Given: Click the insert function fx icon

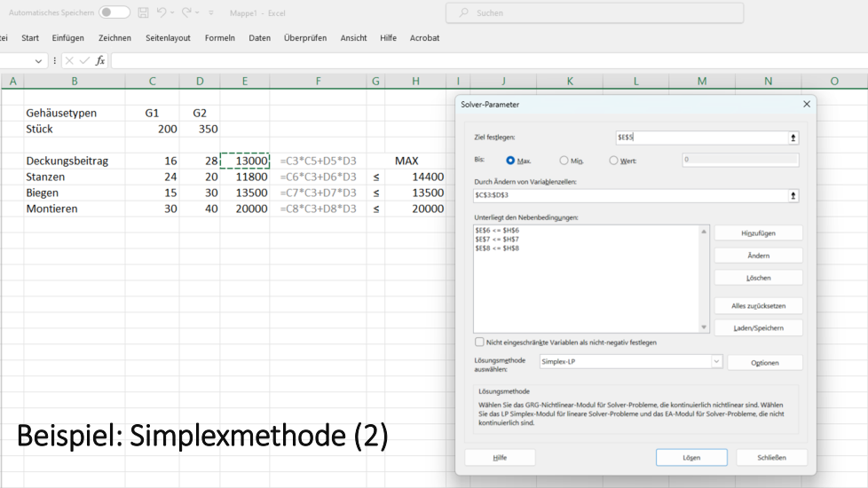Looking at the screenshot, I should 100,60.
